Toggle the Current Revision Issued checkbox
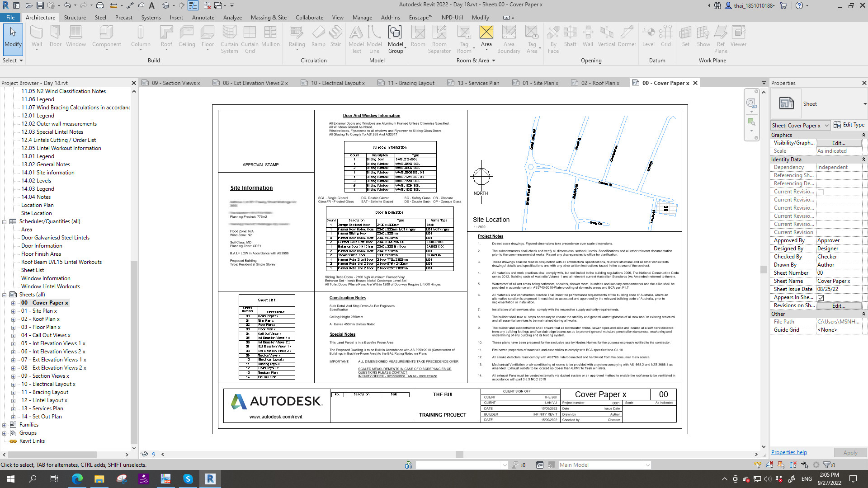This screenshot has width=868, height=488. pyautogui.click(x=821, y=192)
